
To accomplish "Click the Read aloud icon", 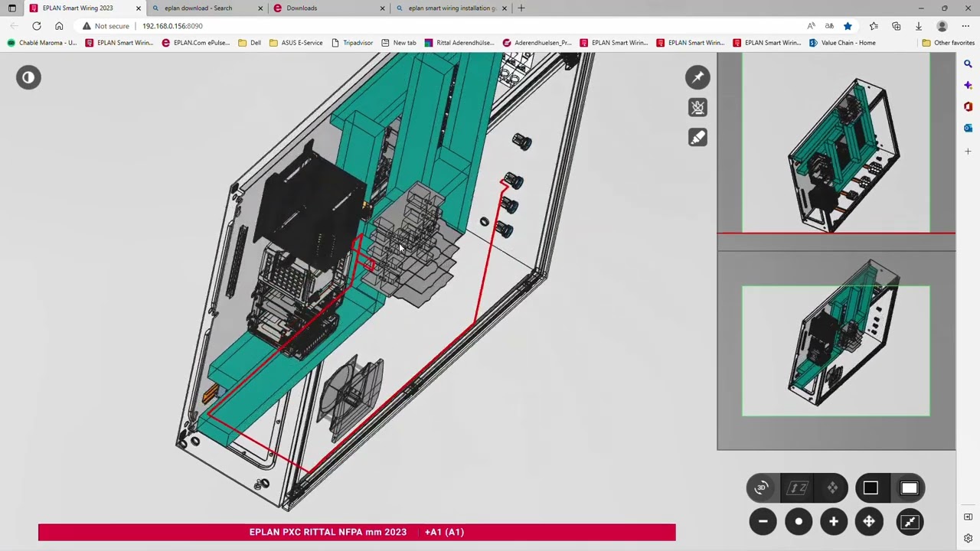I will click(x=811, y=26).
